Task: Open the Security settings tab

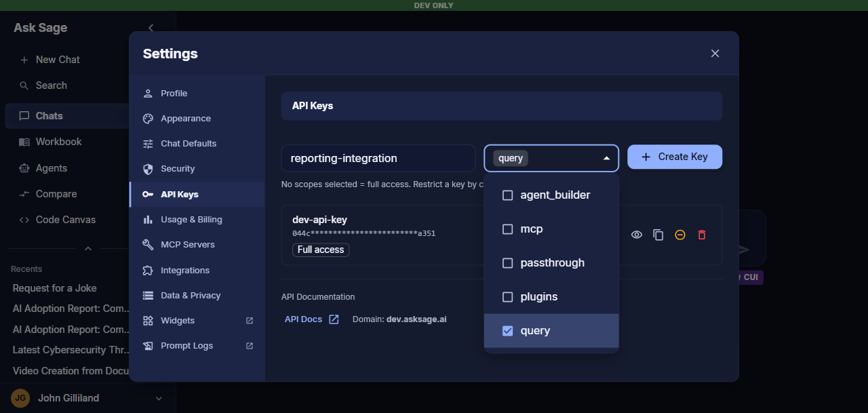Action: (x=197, y=169)
